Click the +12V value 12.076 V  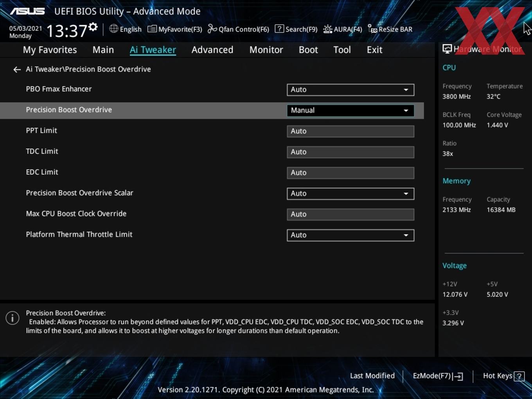point(455,294)
